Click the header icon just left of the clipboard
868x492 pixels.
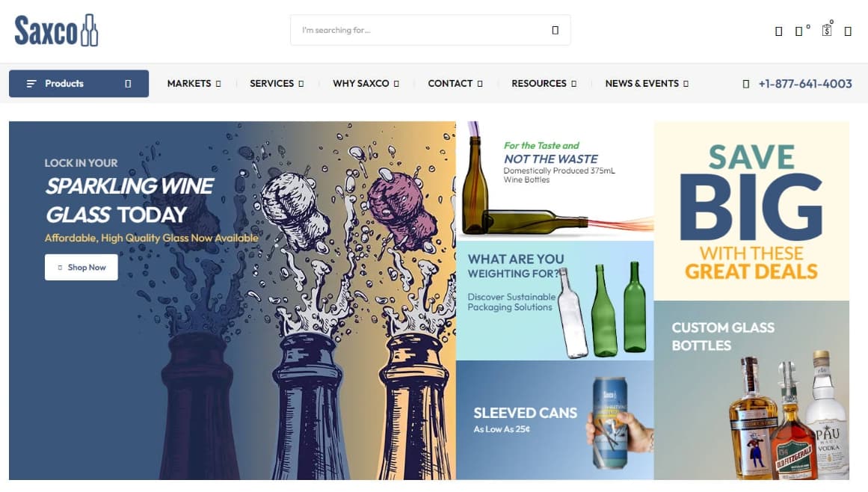pyautogui.click(x=798, y=31)
